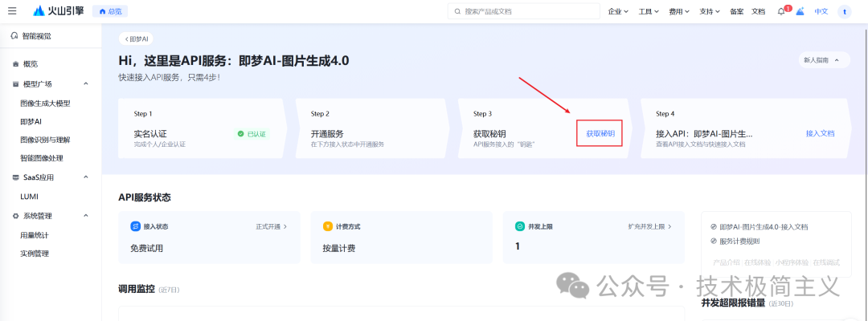Click the 实名认证 step title
Image resolution: width=868 pixels, height=321 pixels.
coord(150,134)
